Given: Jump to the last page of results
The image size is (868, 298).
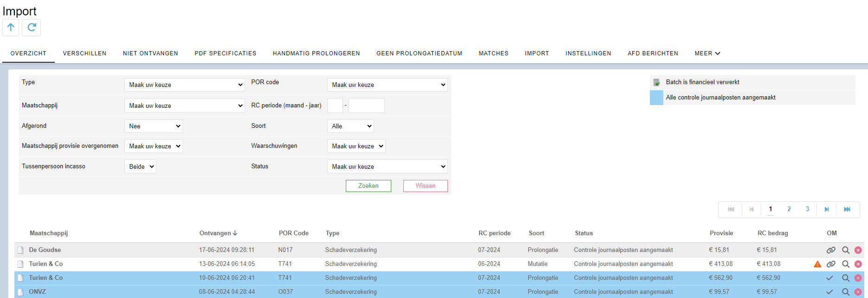Looking at the screenshot, I should point(847,209).
